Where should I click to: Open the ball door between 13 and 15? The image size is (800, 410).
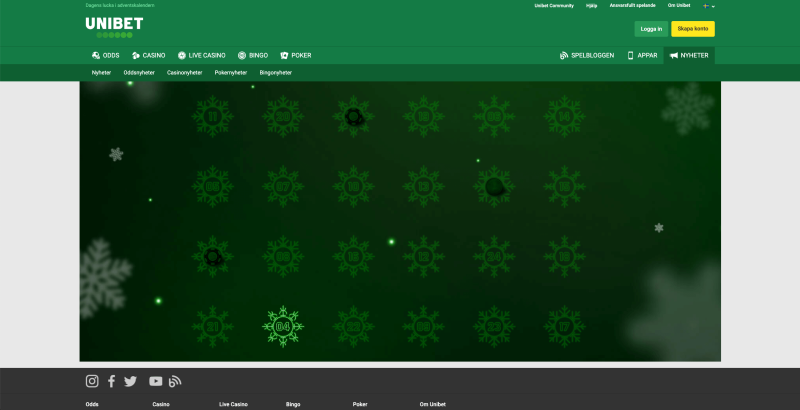[x=494, y=186]
